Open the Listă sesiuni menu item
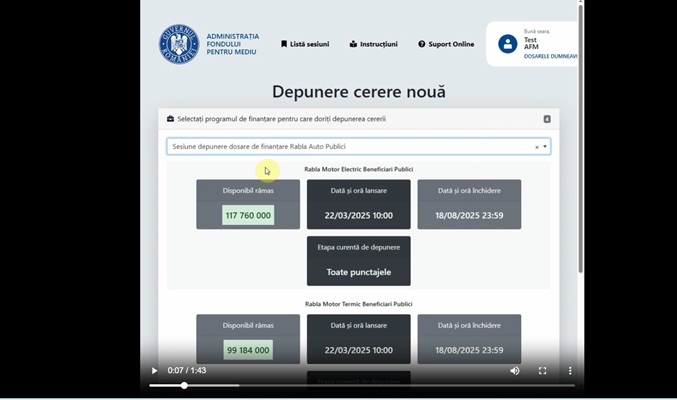Screen dimensions: 677x400 pyautogui.click(x=305, y=44)
